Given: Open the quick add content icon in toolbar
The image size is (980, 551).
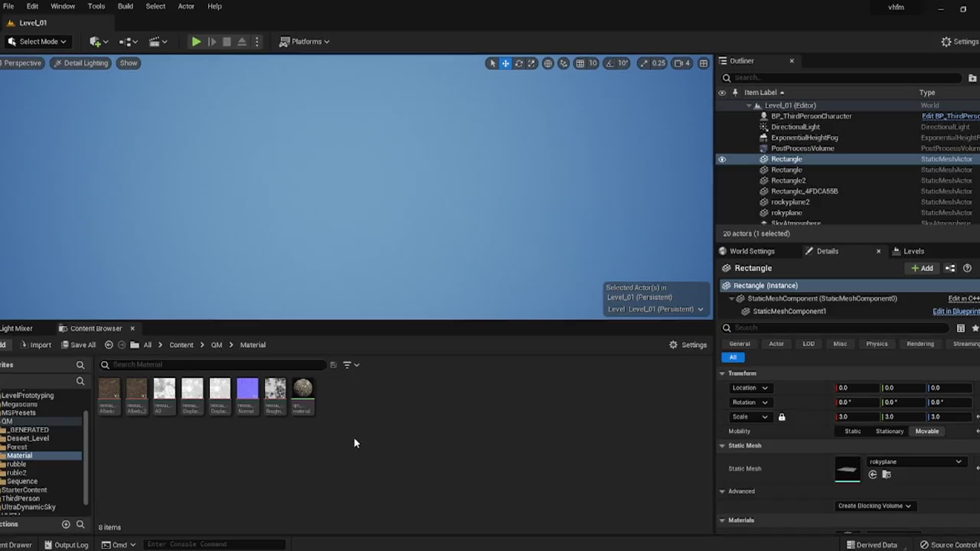Looking at the screenshot, I should pyautogui.click(x=99, y=42).
